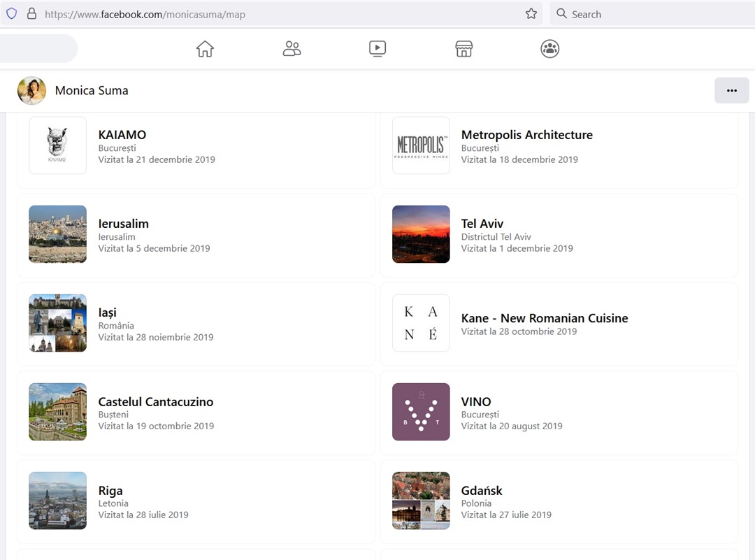Open the Gdańsk place link
This screenshot has width=755, height=560.
[x=482, y=491]
